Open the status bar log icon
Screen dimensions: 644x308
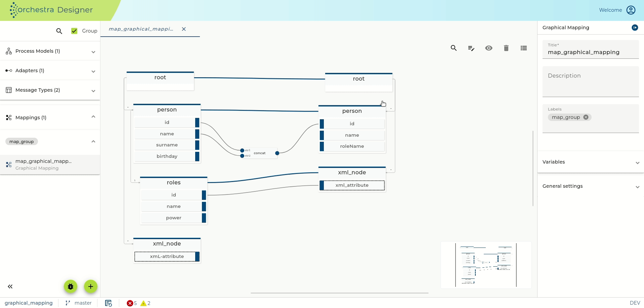point(108,303)
